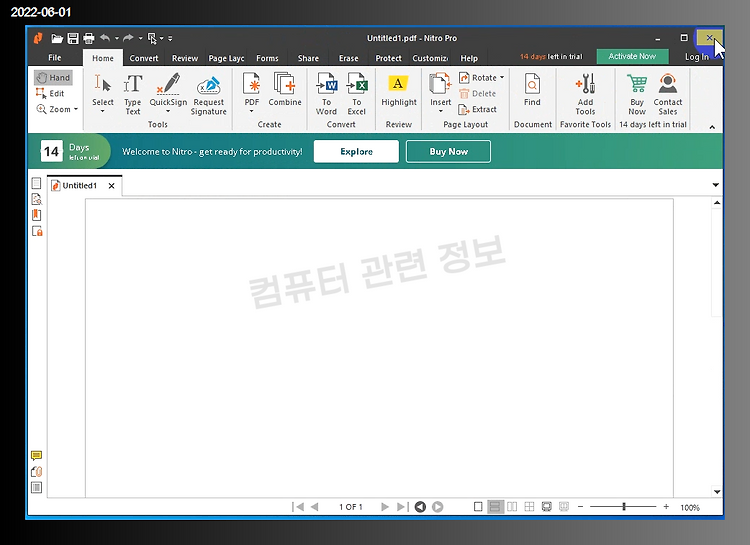Click the zoom slider handle
This screenshot has width=750, height=545.
624,506
